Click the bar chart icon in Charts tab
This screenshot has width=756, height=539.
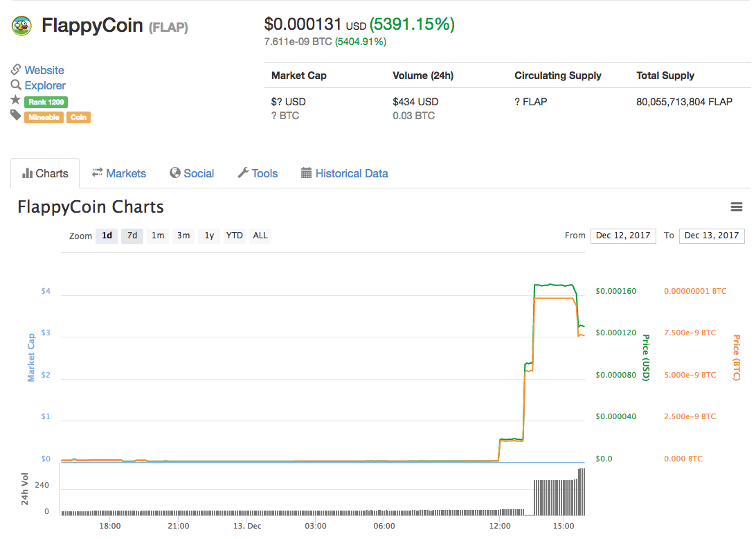[x=28, y=173]
